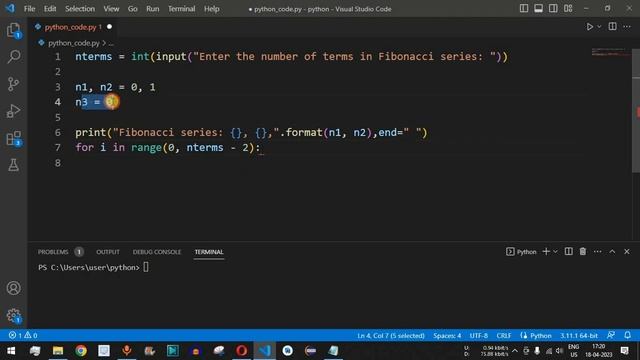This screenshot has height=360, width=640.
Task: Click the Python terminal profile label
Action: [521, 252]
